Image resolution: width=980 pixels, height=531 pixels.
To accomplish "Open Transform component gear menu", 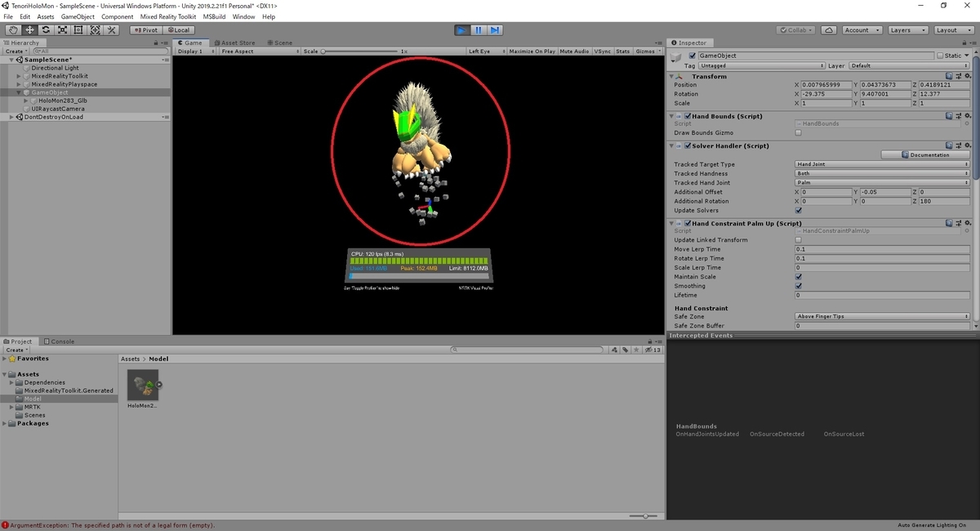I will [968, 76].
